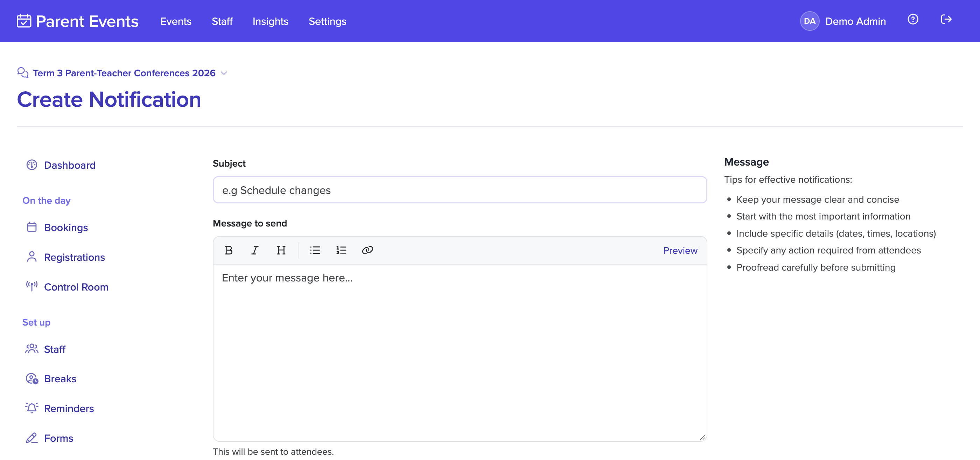Click the chat bubbles icon beside event name

click(x=23, y=73)
